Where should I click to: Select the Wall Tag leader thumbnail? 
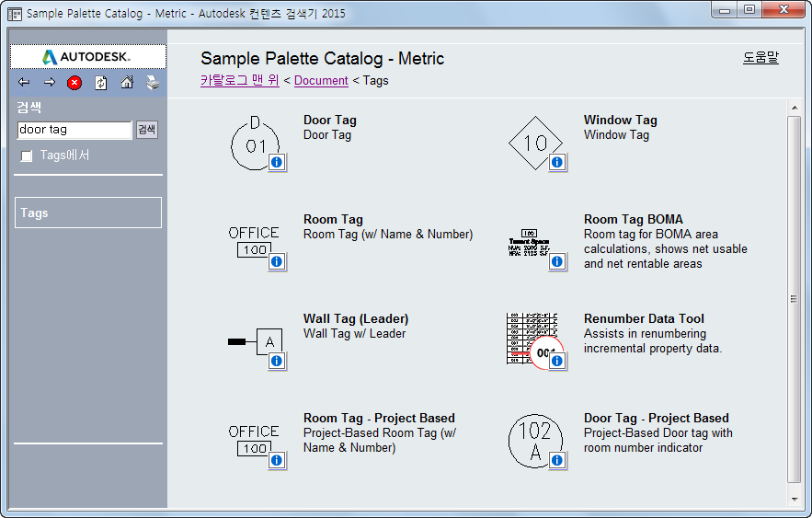coord(256,341)
